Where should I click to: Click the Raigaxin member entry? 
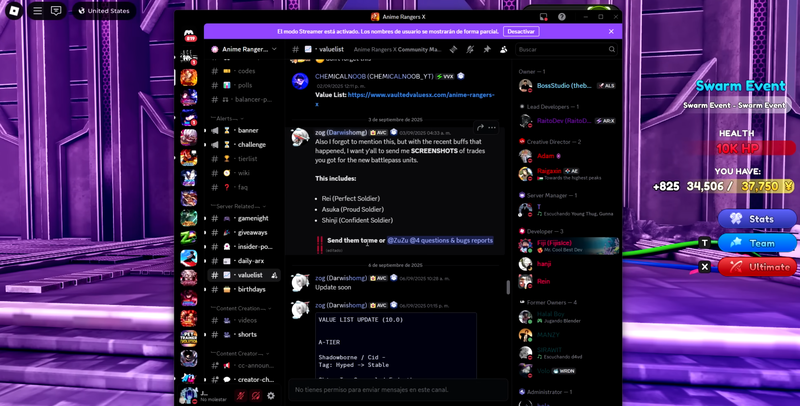pos(568,174)
